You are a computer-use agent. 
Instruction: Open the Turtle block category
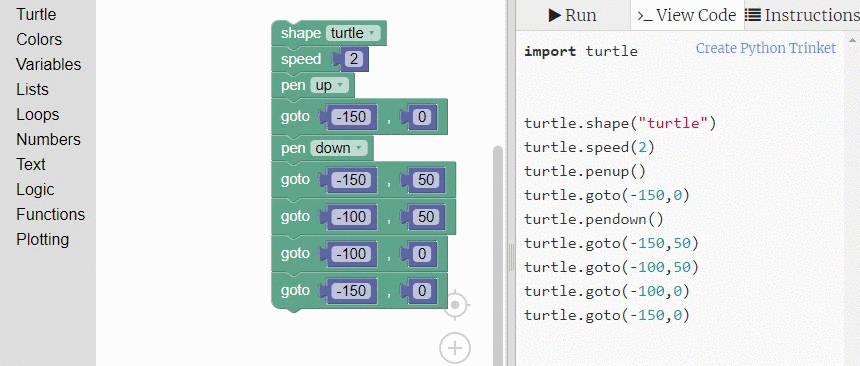coord(36,14)
